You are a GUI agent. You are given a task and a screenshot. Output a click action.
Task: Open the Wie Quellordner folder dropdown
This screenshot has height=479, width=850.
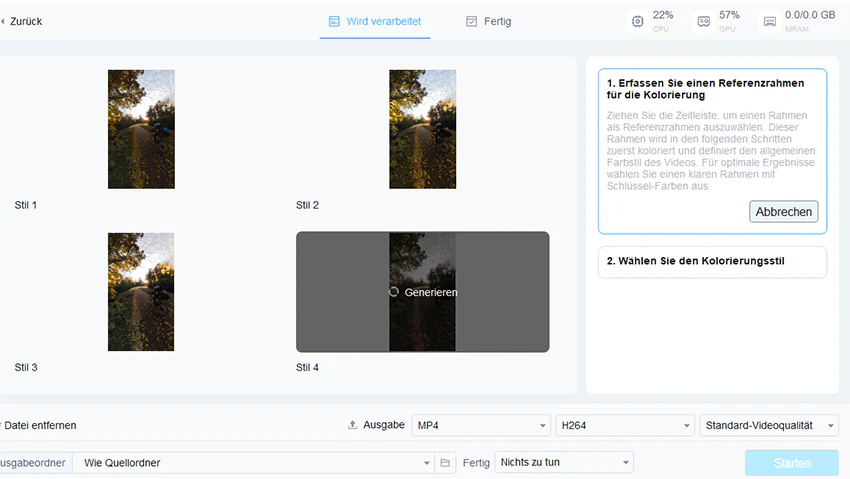[254, 463]
